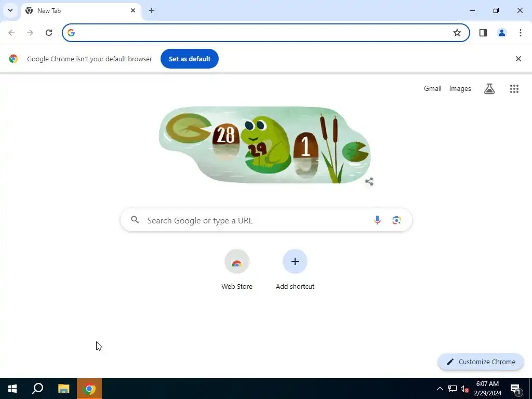Viewport: 532px width, 399px height.
Task: Select the New Tab tab
Action: [81, 11]
